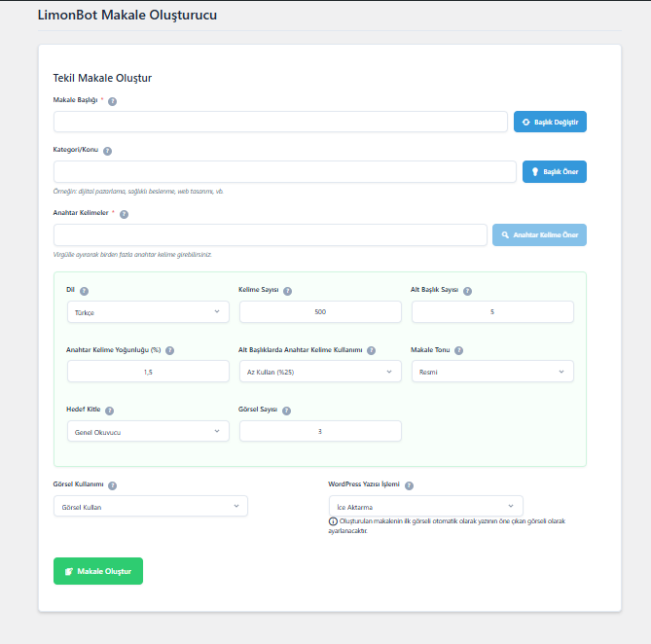Image resolution: width=651 pixels, height=644 pixels.
Task: Click the LimonBot Makale Oluşturucu title
Action: (x=127, y=15)
